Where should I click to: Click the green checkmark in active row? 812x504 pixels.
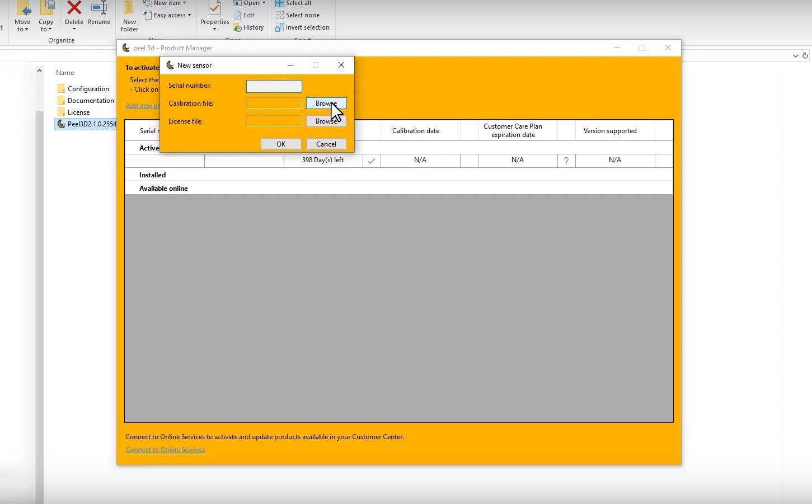click(371, 161)
